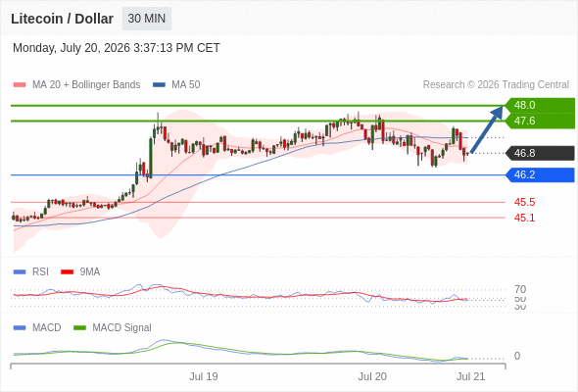Click the green 48.0 resistance price tag
The width and height of the screenshot is (578, 392).
(x=540, y=105)
